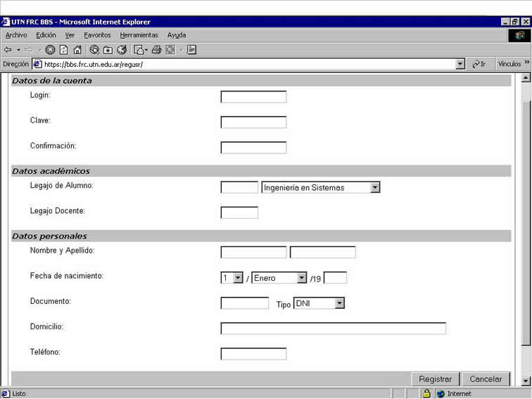Screen dimensions: 532x399
Task: Open the Discuss toolbar icon
Action: coord(191,50)
